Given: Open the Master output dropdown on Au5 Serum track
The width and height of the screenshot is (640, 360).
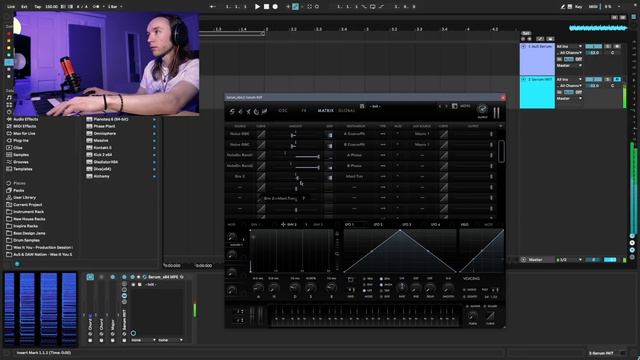Looking at the screenshot, I should coord(569,65).
